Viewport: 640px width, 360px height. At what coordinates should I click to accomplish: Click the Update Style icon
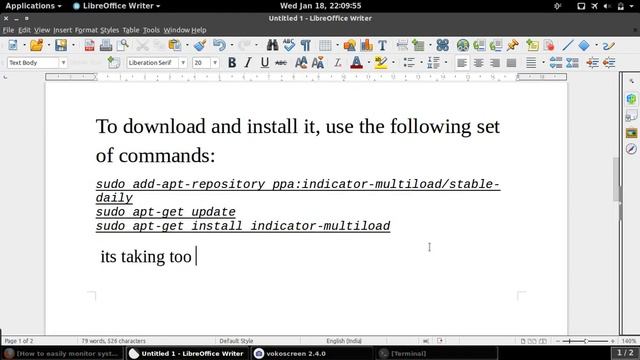pos(114,62)
